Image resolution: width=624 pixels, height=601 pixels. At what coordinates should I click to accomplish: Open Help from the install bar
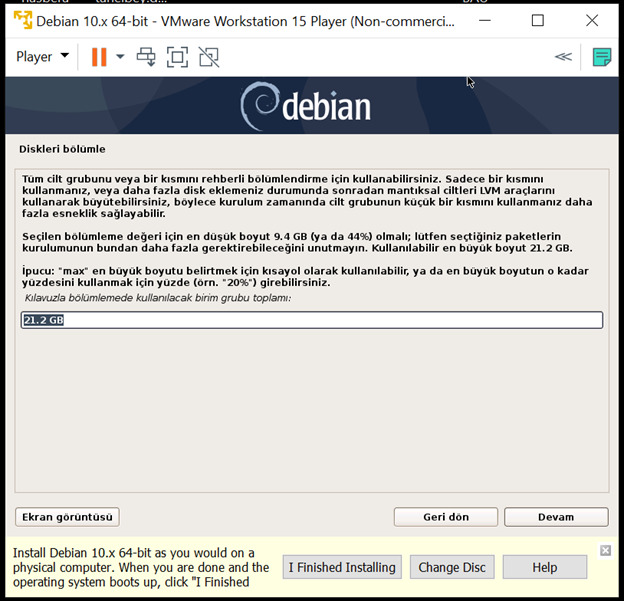pos(545,567)
